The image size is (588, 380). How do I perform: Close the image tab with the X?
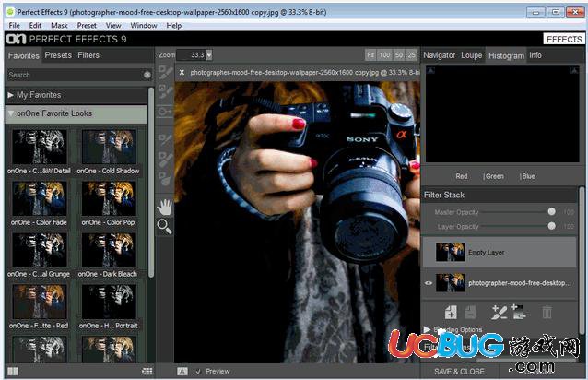(182, 72)
